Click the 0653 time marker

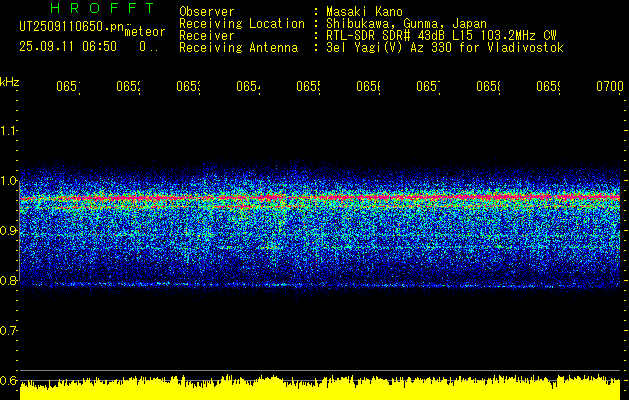click(x=188, y=86)
